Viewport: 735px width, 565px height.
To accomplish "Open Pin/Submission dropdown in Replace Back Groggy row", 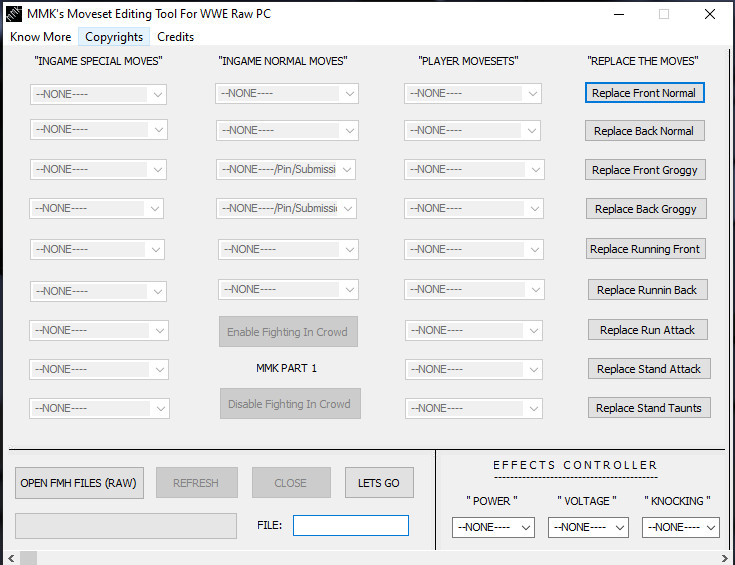I will click(x=286, y=208).
